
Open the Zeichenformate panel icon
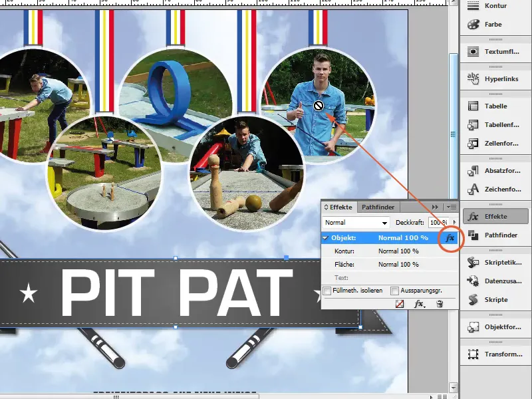pos(474,190)
